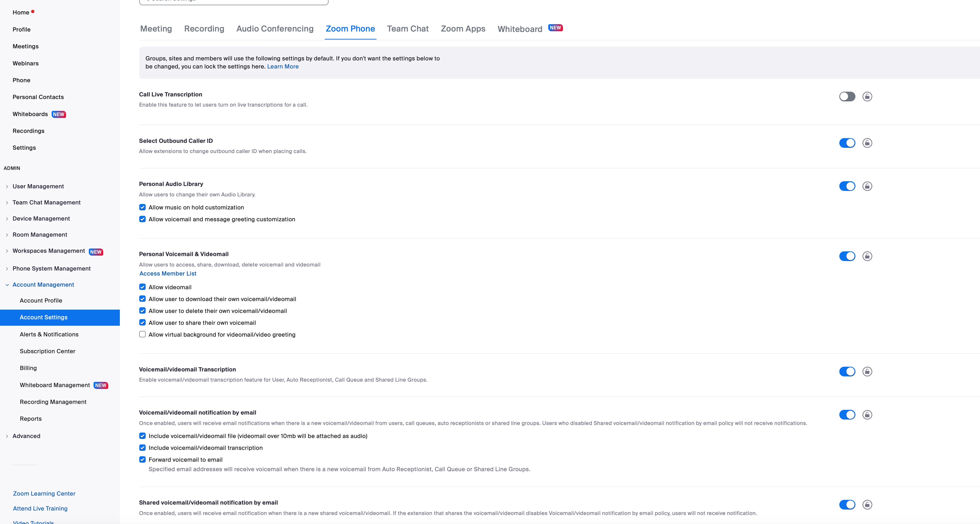Turn off Select Outbound Caller ID toggle

pos(847,143)
